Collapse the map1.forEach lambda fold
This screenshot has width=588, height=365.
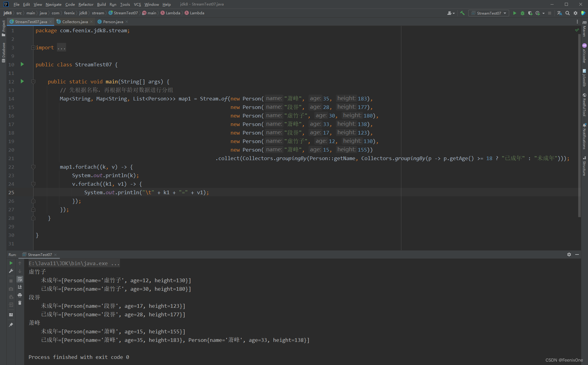(33, 167)
